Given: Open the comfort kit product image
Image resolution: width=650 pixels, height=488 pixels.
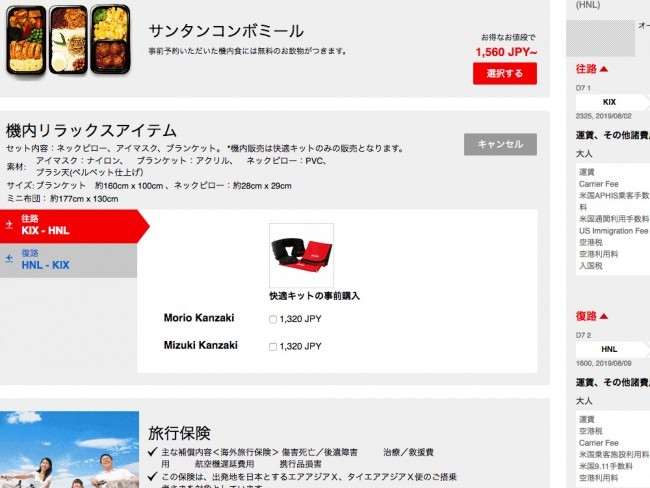Looking at the screenshot, I should [x=301, y=255].
